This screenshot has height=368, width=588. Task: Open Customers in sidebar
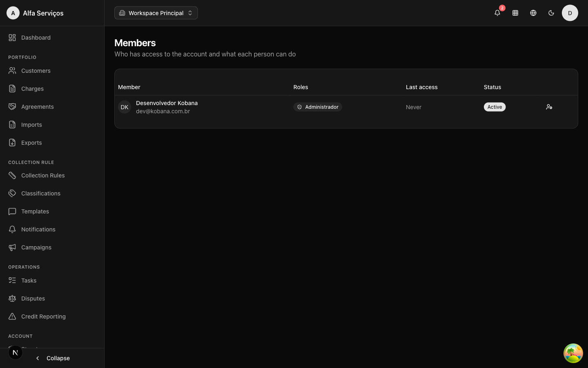pyautogui.click(x=52, y=71)
